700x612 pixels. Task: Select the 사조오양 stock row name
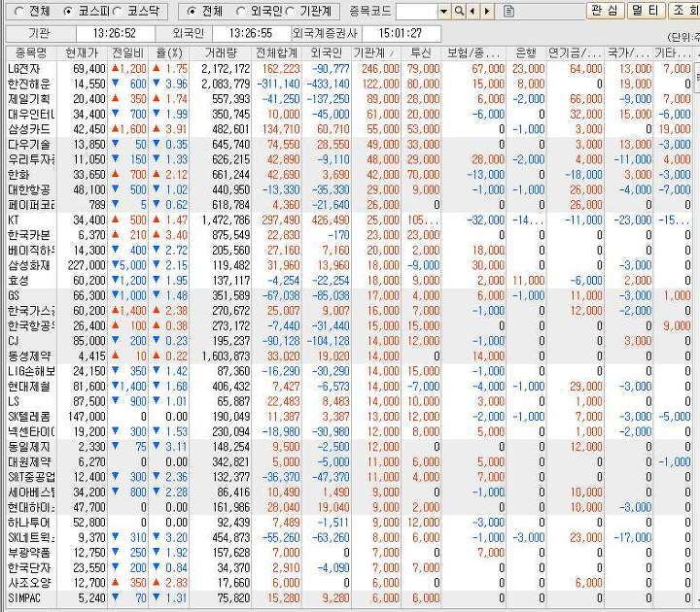pos(31,583)
